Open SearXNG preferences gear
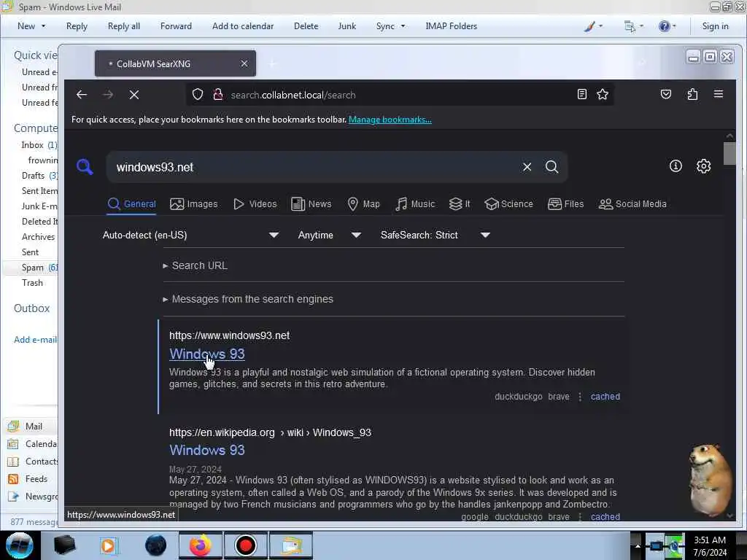The image size is (747, 560). [704, 166]
